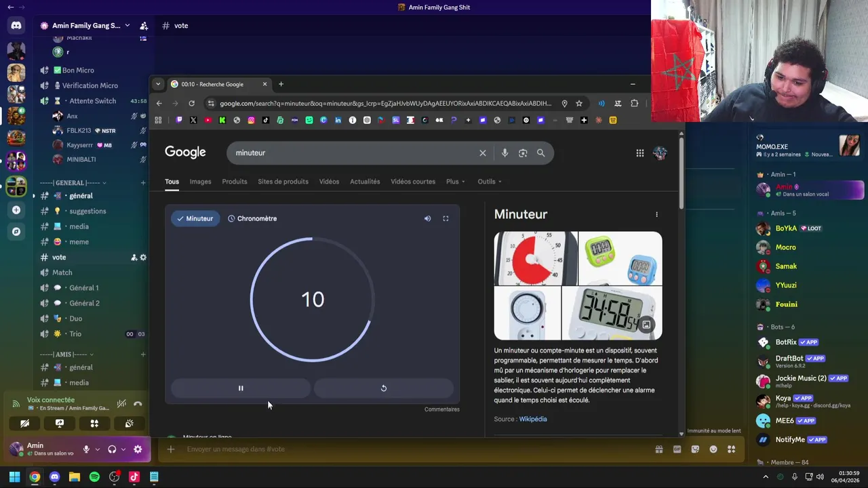
Task: Expand the Outils dropdown
Action: [490, 182]
